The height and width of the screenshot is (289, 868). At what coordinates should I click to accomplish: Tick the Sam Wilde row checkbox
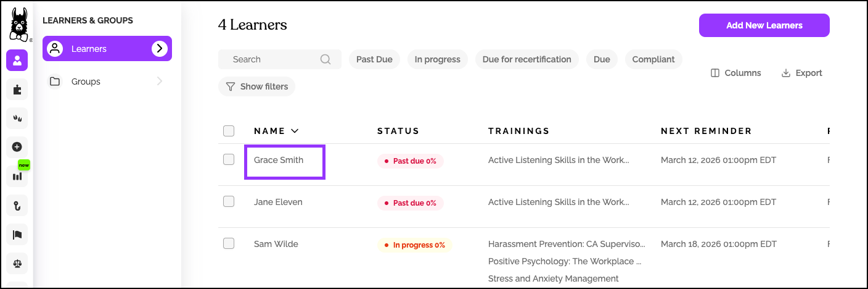pyautogui.click(x=229, y=243)
